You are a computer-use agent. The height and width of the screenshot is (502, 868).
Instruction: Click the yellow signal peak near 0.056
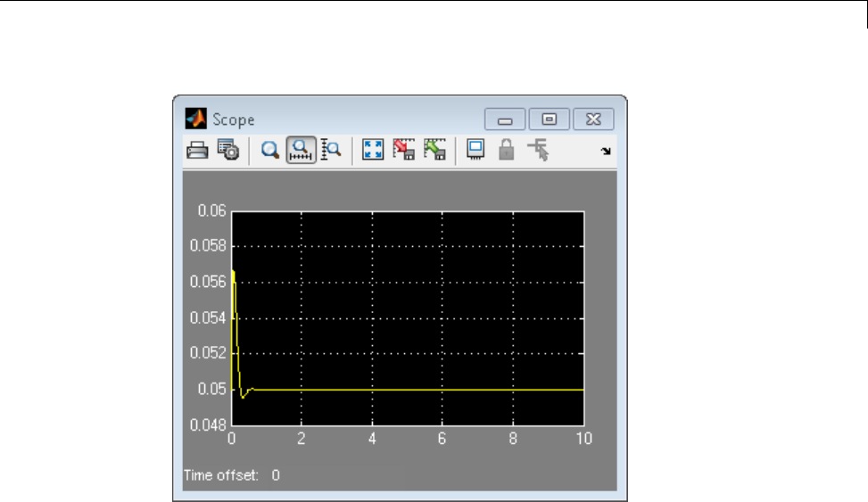233,271
